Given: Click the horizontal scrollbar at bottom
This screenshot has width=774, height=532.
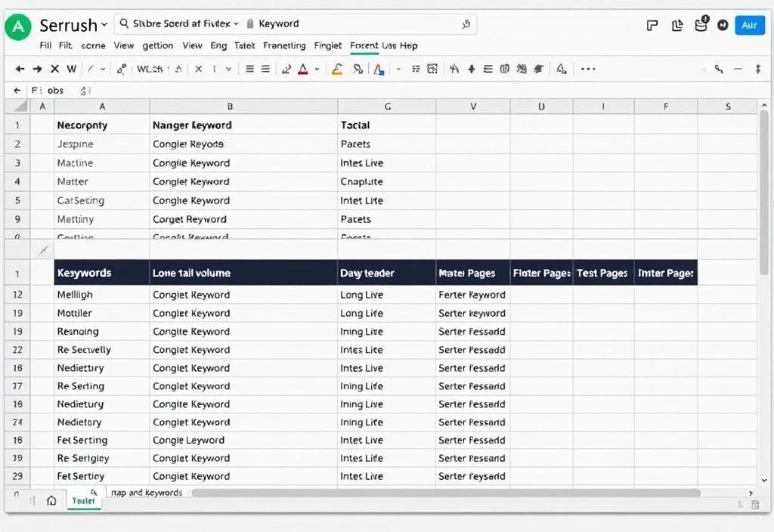Looking at the screenshot, I should pos(446,493).
